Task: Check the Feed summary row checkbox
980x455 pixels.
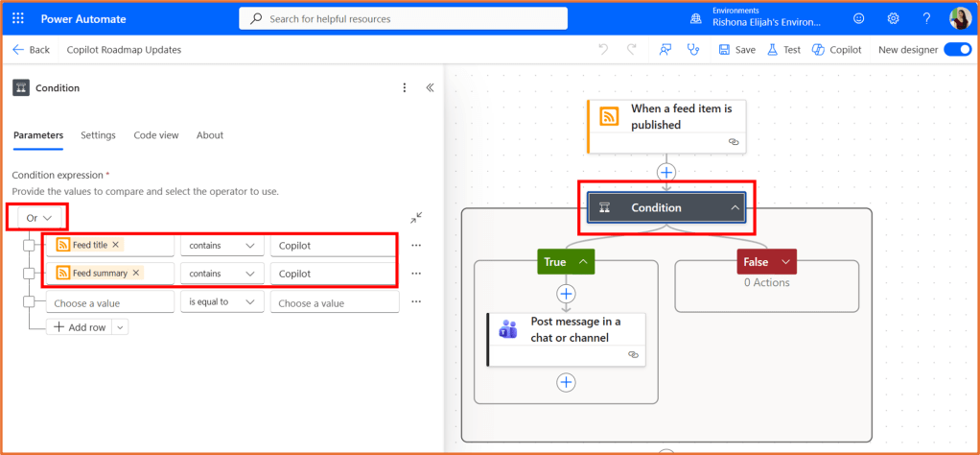Action: (x=29, y=274)
